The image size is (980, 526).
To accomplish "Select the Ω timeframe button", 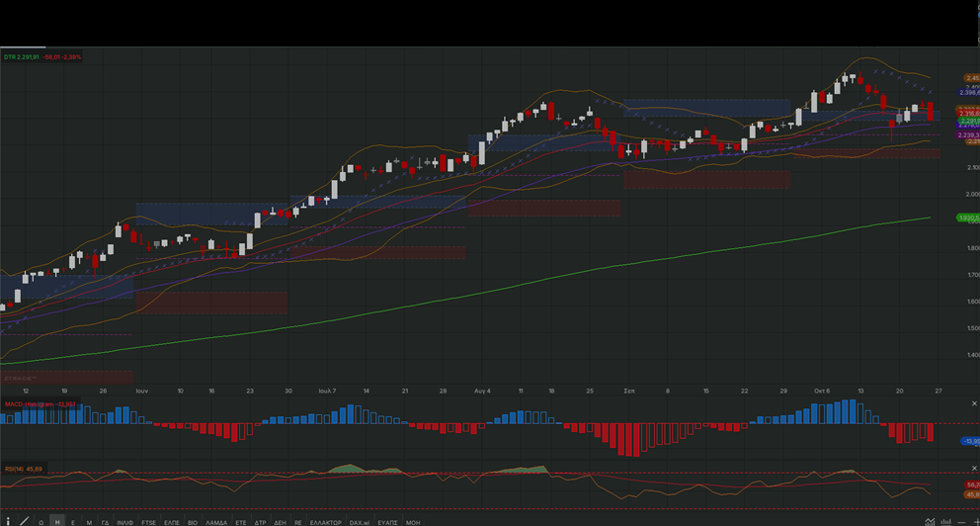I will coord(41,522).
